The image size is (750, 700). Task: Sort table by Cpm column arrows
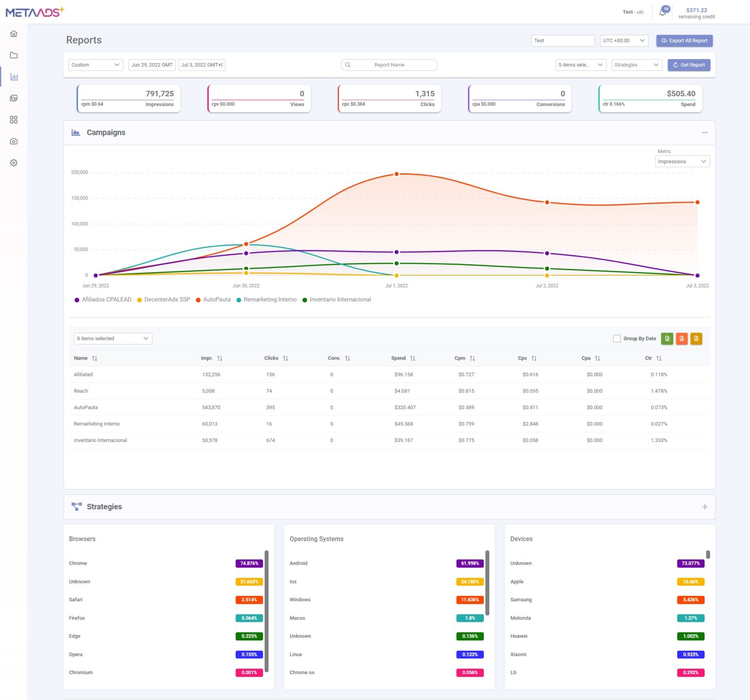(x=473, y=359)
